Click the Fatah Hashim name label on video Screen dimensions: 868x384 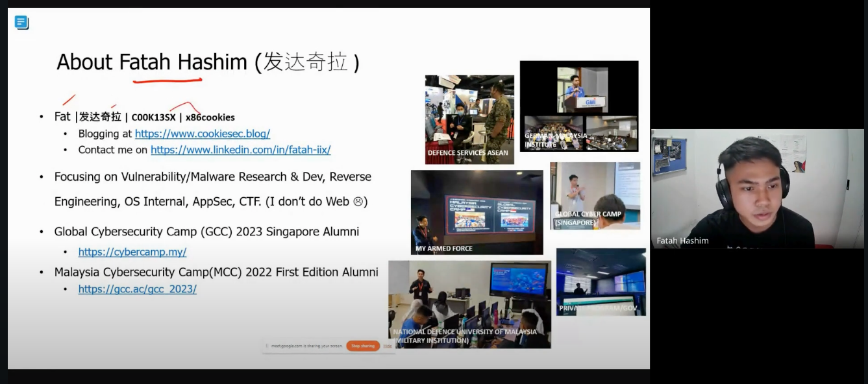tap(682, 241)
